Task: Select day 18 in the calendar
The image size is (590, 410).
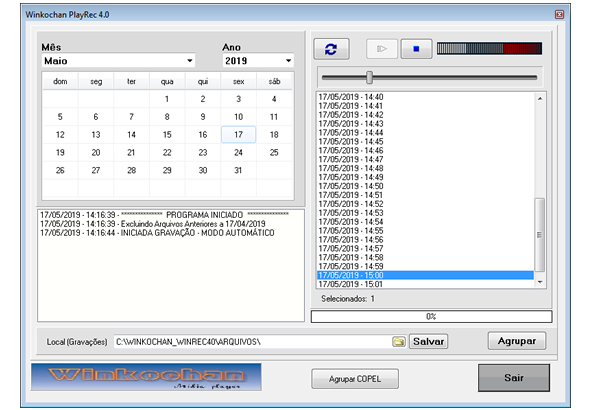Action: point(274,134)
